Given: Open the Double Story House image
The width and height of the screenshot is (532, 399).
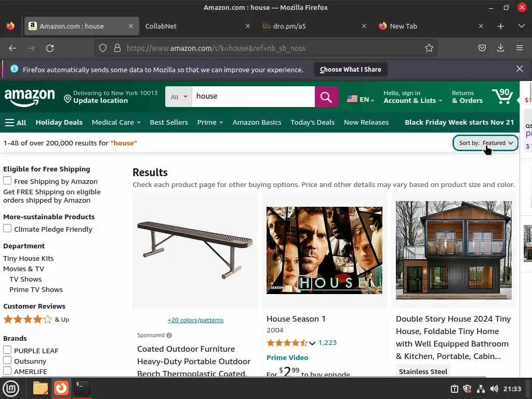Looking at the screenshot, I should (454, 250).
